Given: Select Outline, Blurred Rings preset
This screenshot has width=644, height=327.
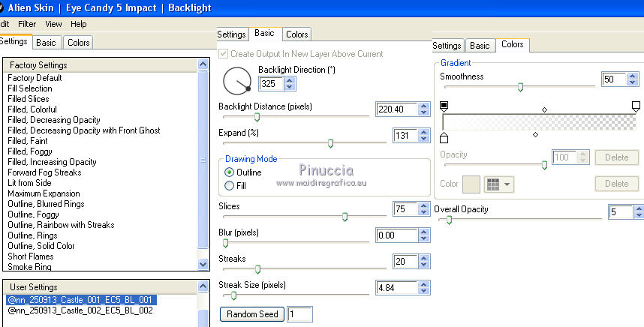Looking at the screenshot, I should pos(46,204).
